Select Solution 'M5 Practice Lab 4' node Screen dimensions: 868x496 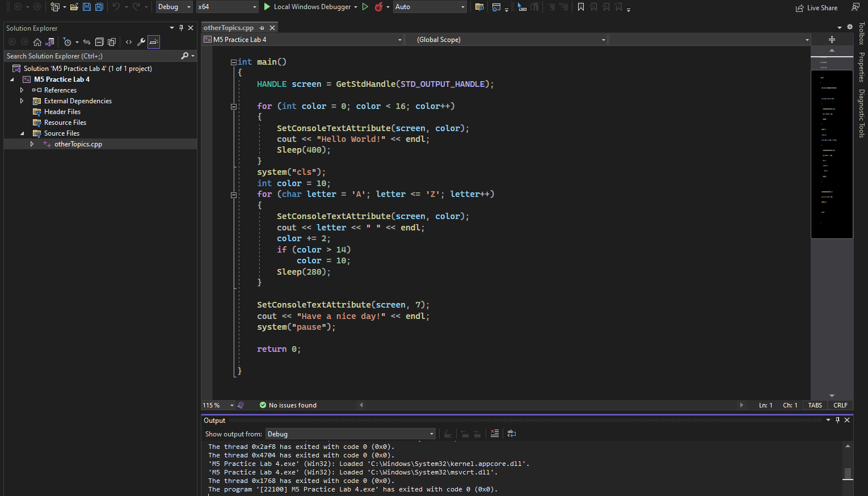(88, 69)
